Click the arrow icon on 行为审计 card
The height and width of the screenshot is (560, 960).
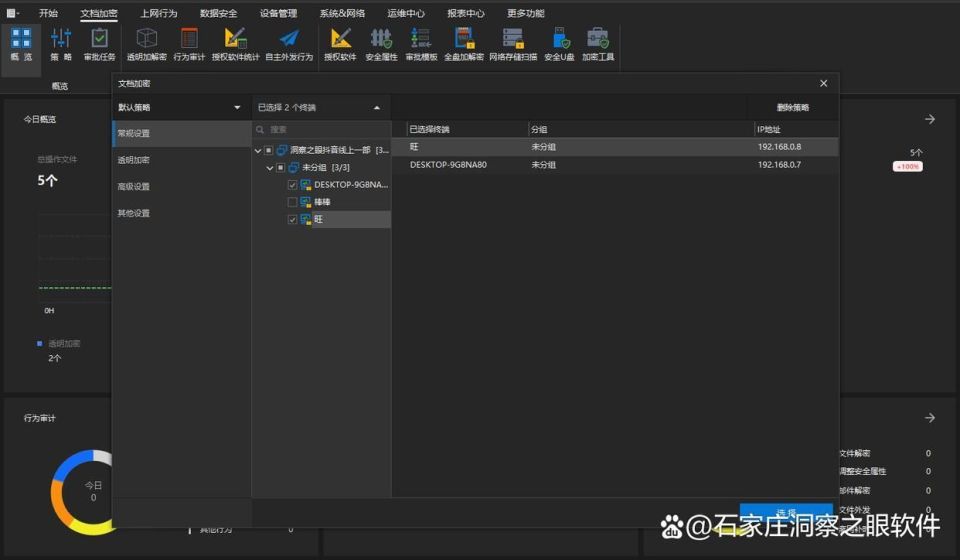930,417
